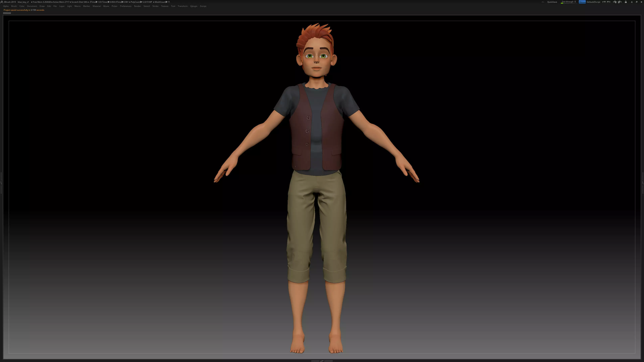Toggle the blue Menus button
Image resolution: width=644 pixels, height=362 pixels.
pos(582,2)
